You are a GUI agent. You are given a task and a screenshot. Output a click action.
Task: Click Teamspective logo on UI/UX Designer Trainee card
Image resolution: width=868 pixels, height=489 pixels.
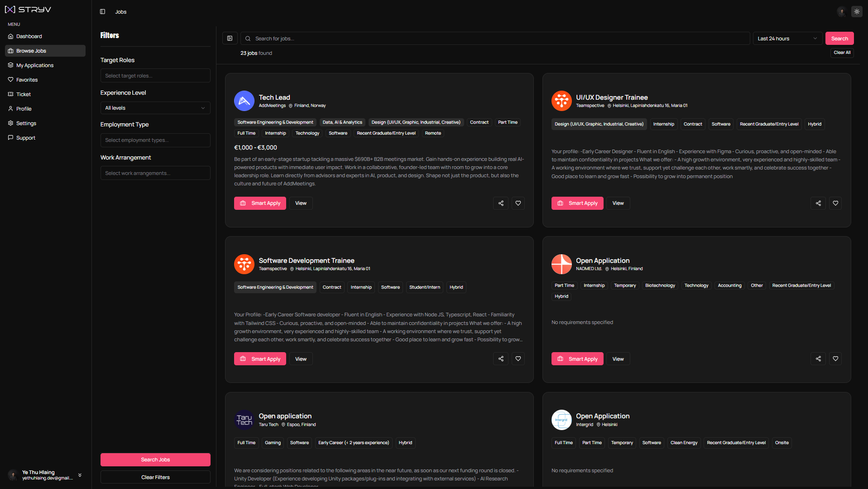click(x=561, y=101)
